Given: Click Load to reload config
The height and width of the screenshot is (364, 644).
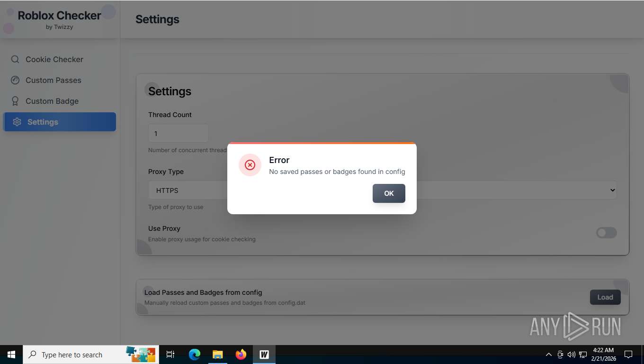Looking at the screenshot, I should coord(605,297).
